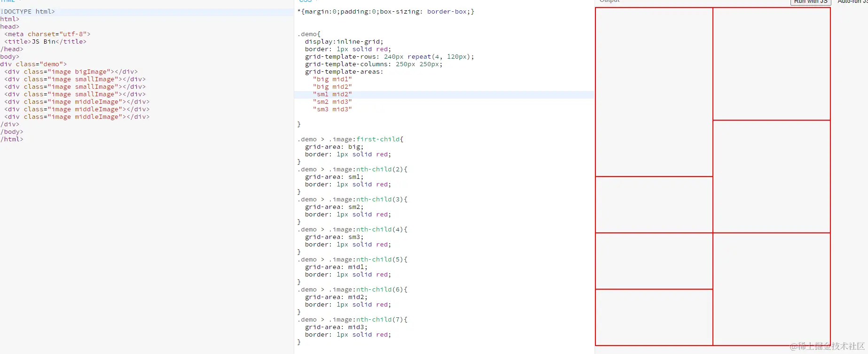Click the "grid-area: sm2;" declaration

334,207
